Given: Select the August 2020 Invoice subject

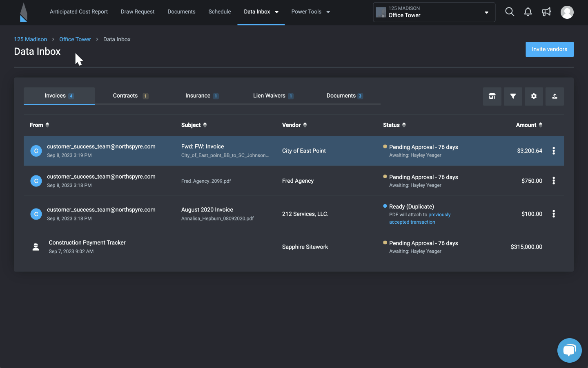Looking at the screenshot, I should (x=207, y=210).
